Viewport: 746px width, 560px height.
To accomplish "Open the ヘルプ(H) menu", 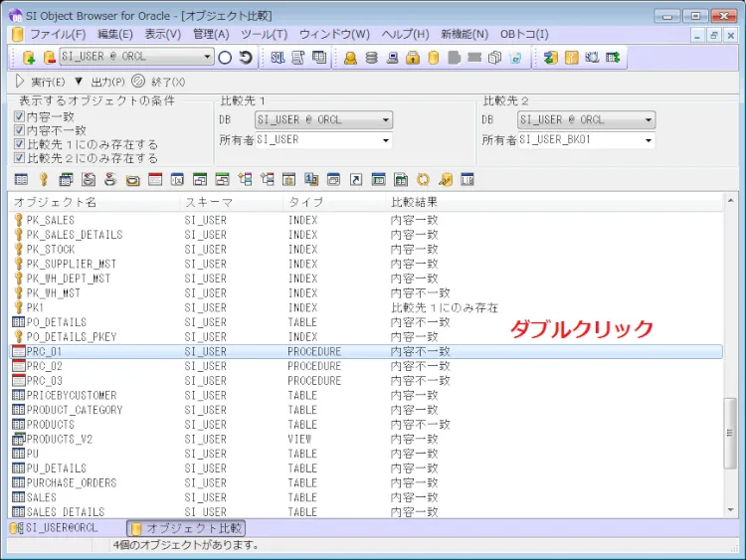I will point(406,34).
